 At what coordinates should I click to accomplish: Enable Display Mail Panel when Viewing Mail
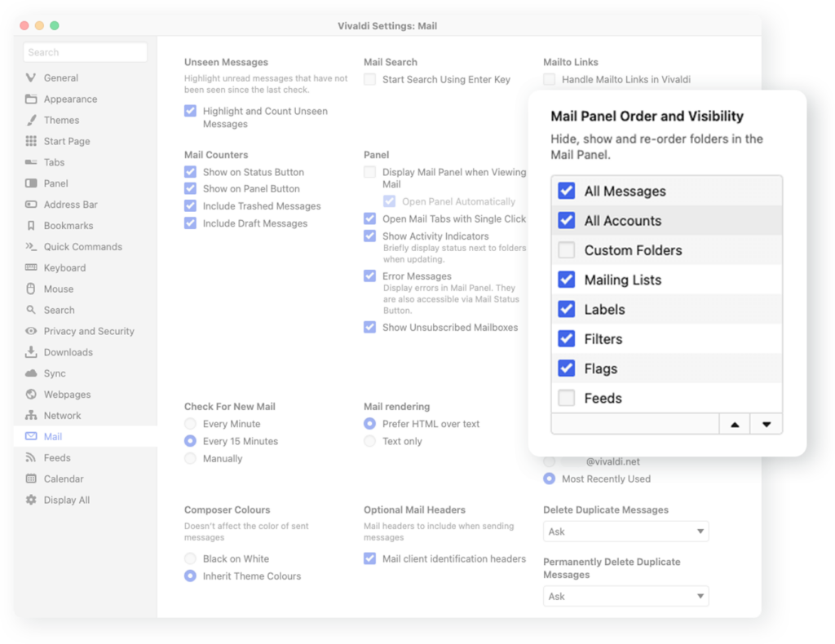coord(369,172)
